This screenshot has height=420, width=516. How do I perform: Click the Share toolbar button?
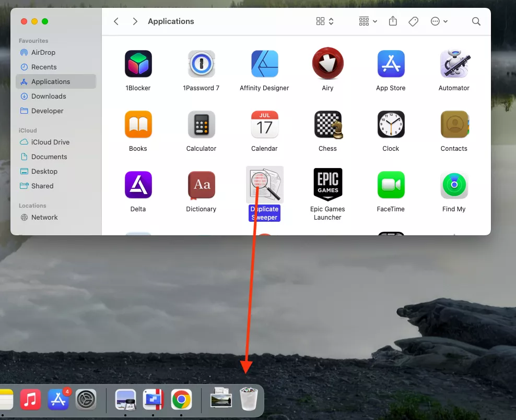393,21
